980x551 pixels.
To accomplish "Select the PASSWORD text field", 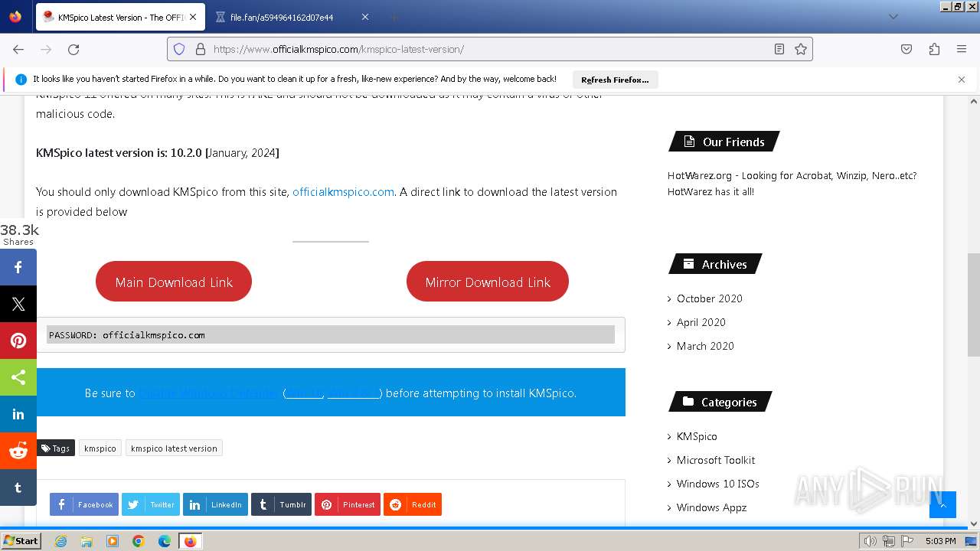I will coord(331,334).
